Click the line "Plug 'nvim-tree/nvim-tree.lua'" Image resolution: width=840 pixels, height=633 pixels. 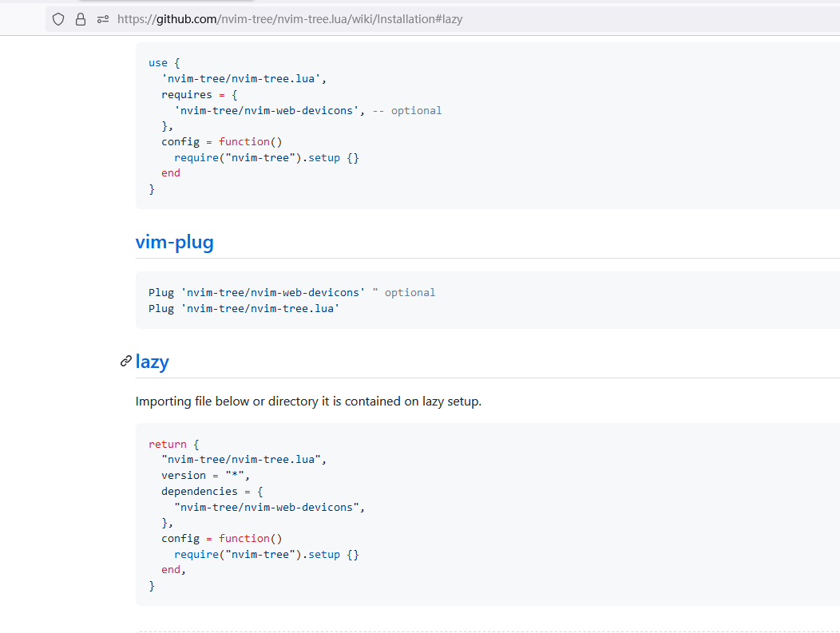(x=244, y=308)
